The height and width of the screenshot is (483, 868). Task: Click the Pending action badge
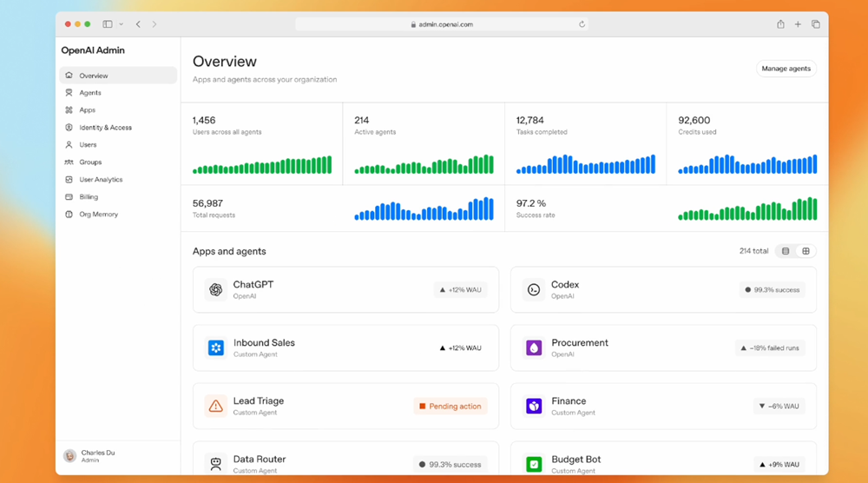click(x=450, y=406)
